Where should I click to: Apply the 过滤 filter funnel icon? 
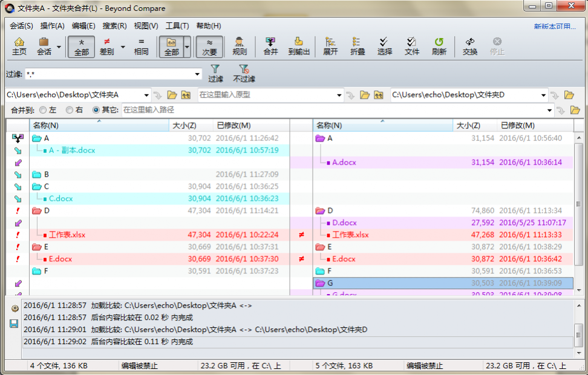215,74
